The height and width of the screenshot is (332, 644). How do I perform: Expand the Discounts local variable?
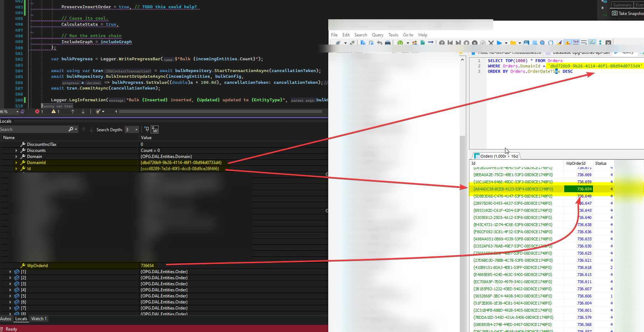(x=16, y=150)
